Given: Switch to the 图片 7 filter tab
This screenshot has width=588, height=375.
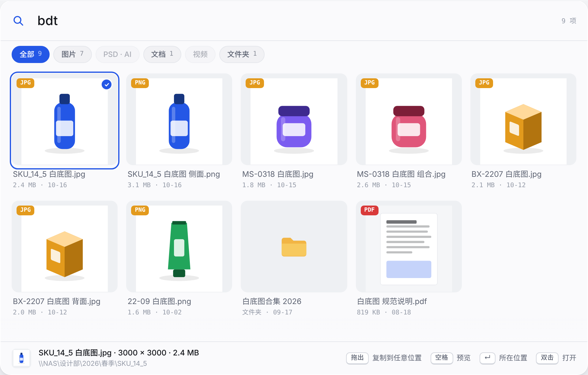Looking at the screenshot, I should [73, 54].
